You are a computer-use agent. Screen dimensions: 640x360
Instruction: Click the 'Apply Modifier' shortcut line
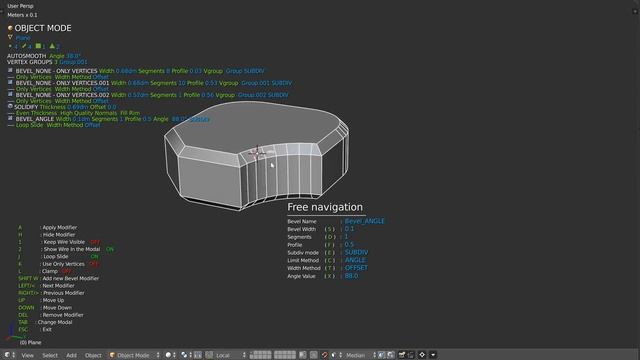click(48, 227)
